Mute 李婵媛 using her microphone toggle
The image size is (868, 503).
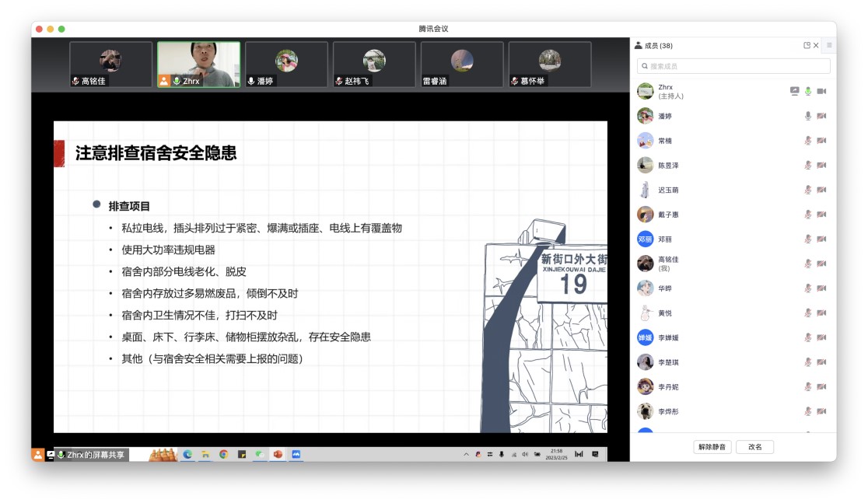click(807, 337)
